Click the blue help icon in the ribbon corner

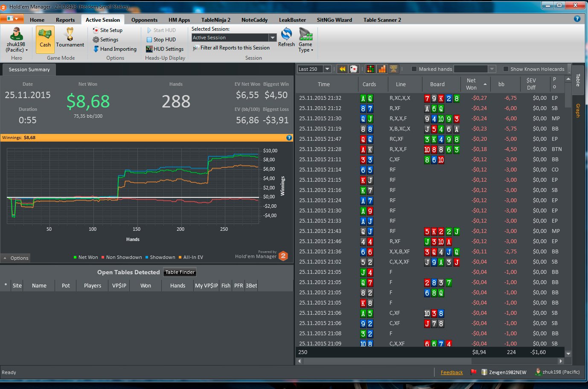coord(577,19)
